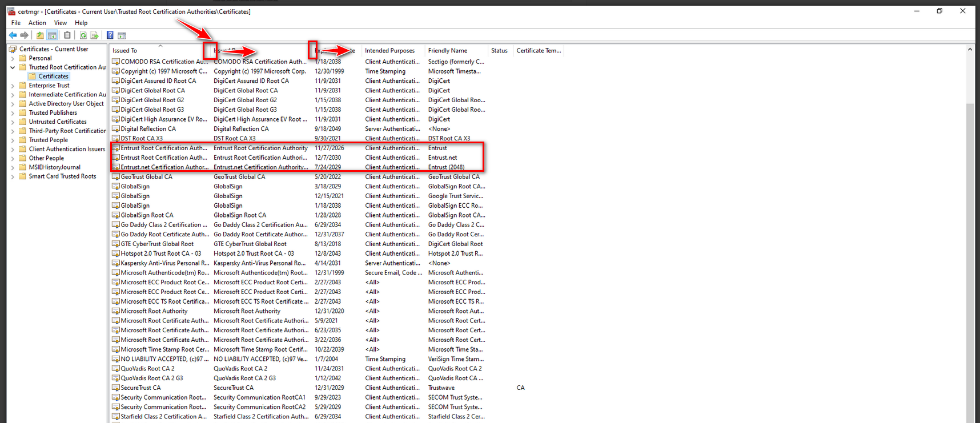Click certificate icon of Digital Reflection CA
980x423 pixels.
coord(116,129)
